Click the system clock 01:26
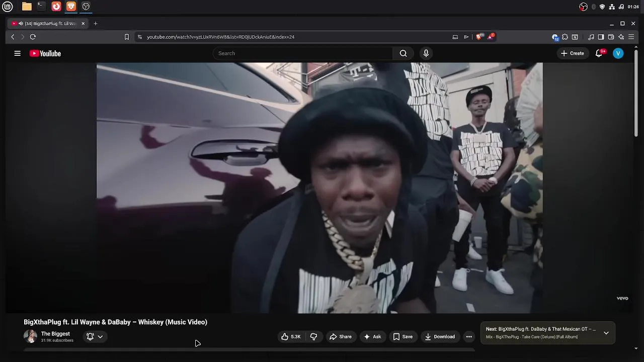644x362 pixels. click(633, 7)
